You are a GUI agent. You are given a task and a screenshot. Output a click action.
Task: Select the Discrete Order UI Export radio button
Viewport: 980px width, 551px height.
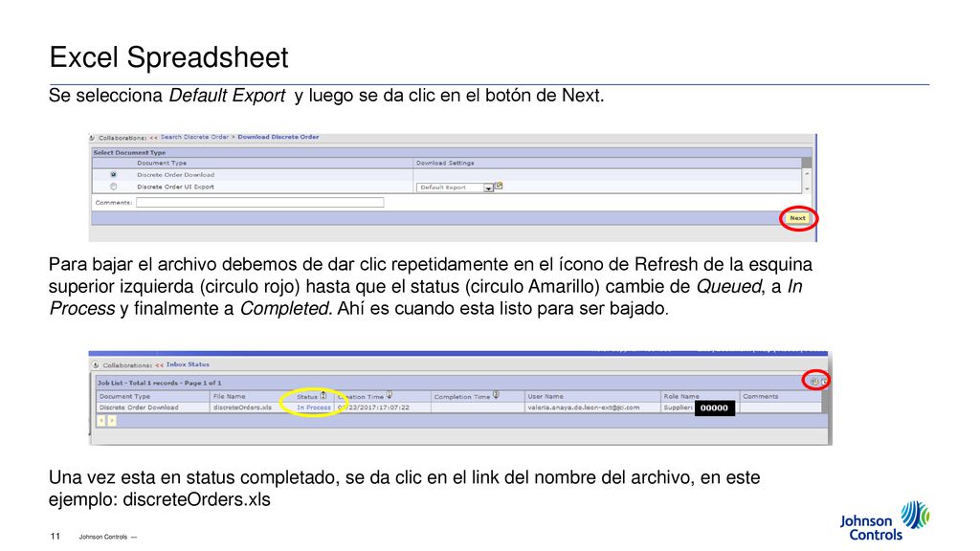pos(113,187)
